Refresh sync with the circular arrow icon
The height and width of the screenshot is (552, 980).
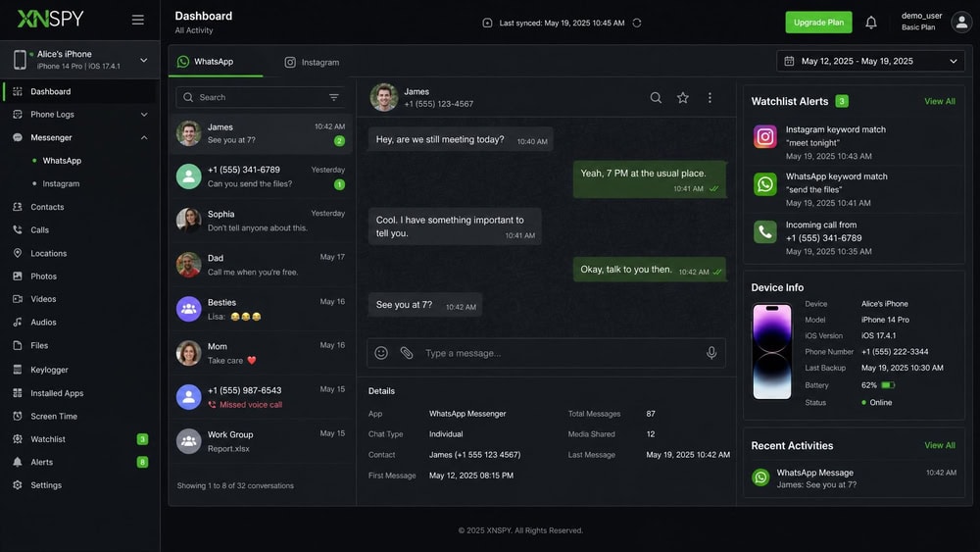tap(637, 24)
